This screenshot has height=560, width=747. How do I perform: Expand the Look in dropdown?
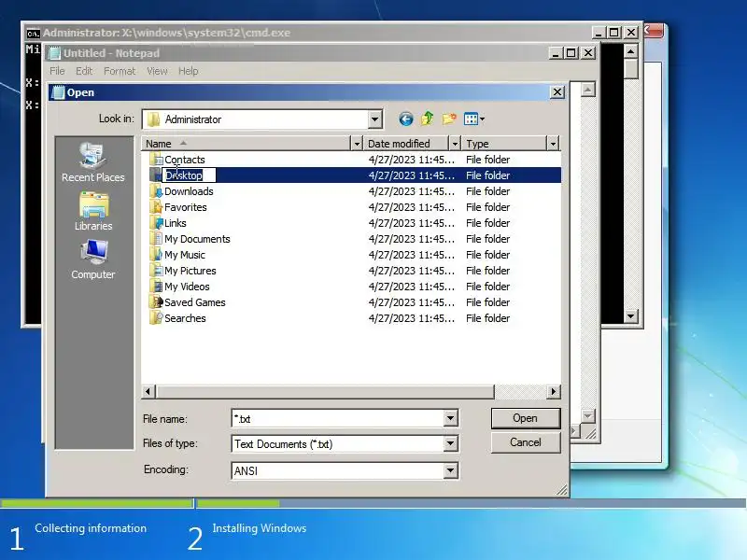tap(375, 119)
